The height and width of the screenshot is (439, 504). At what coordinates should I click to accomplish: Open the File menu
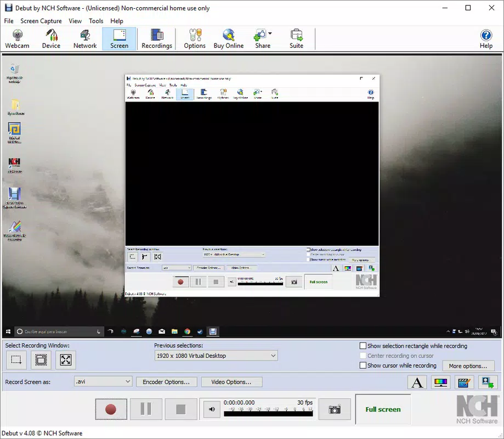click(x=9, y=21)
